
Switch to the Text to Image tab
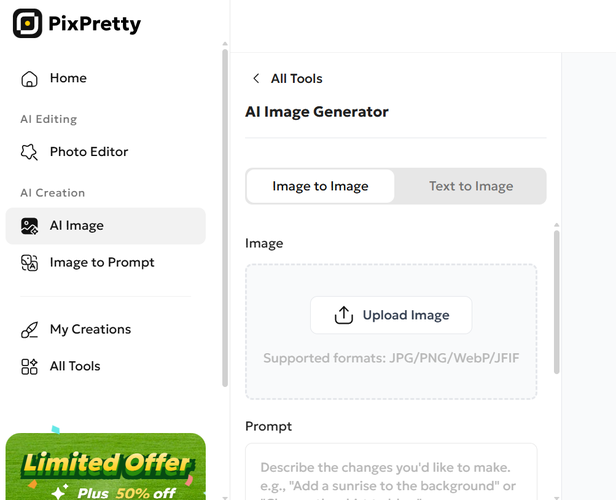point(471,186)
